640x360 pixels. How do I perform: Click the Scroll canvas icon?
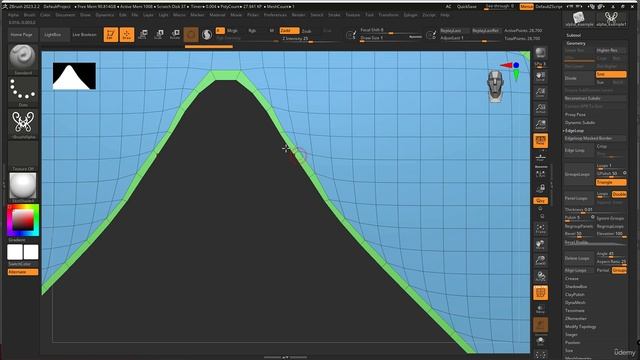(540, 77)
